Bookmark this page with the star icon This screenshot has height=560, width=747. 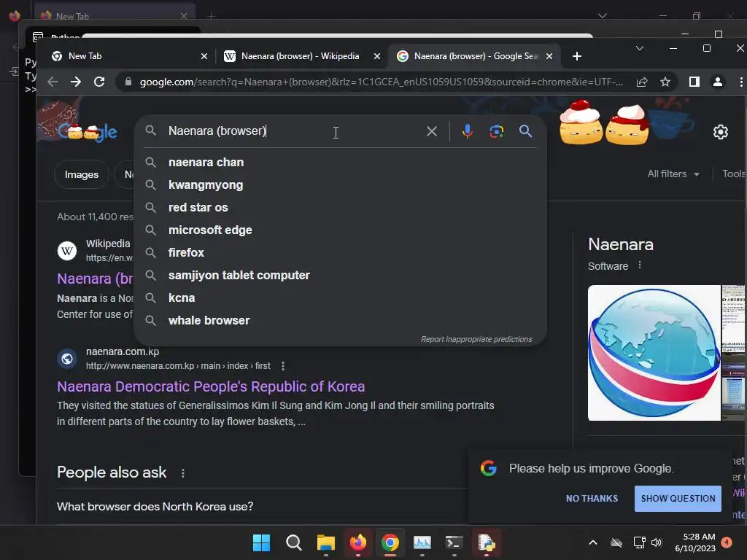(x=665, y=82)
